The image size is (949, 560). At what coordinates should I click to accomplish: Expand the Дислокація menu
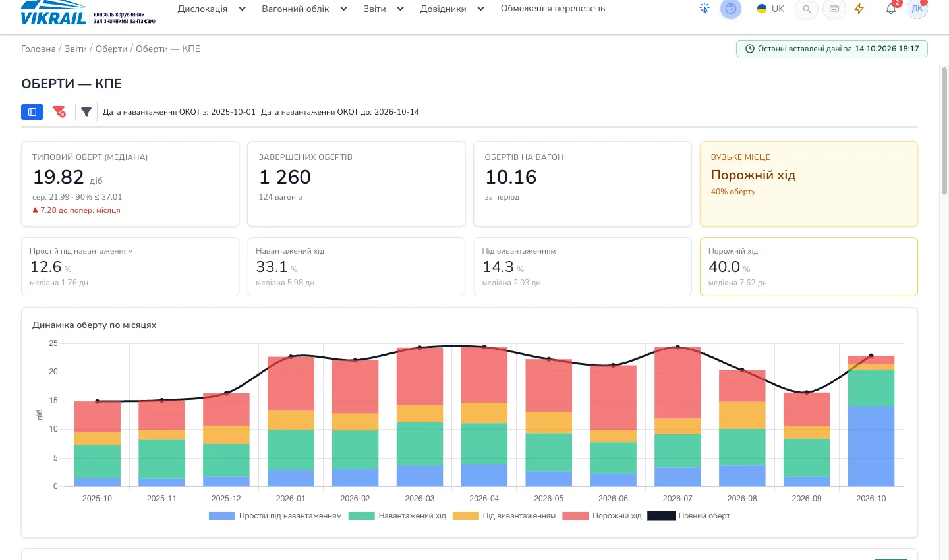tap(212, 9)
